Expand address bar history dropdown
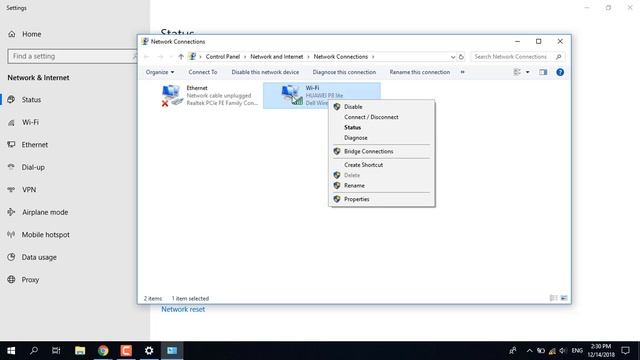Image resolution: width=640 pixels, height=360 pixels. tap(453, 57)
